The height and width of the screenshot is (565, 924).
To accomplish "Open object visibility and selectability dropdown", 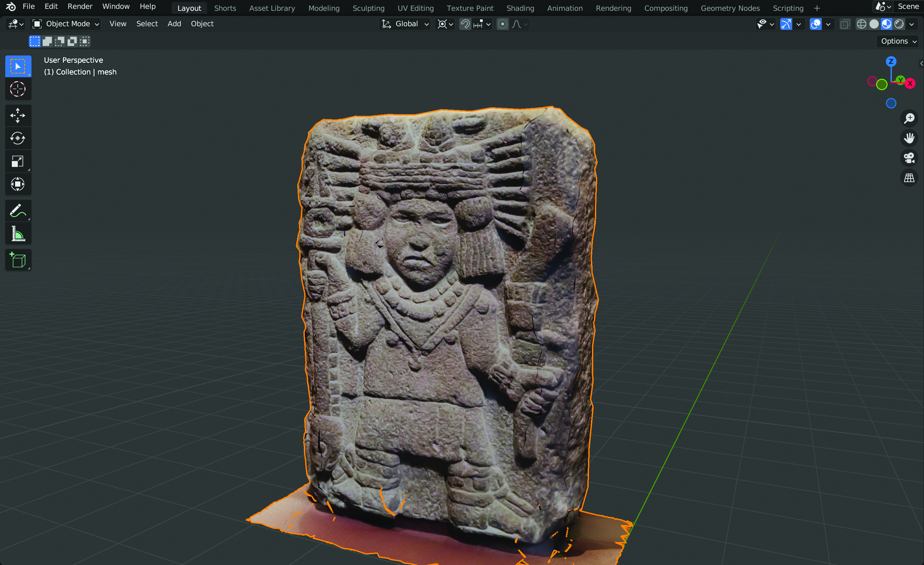I will (766, 24).
